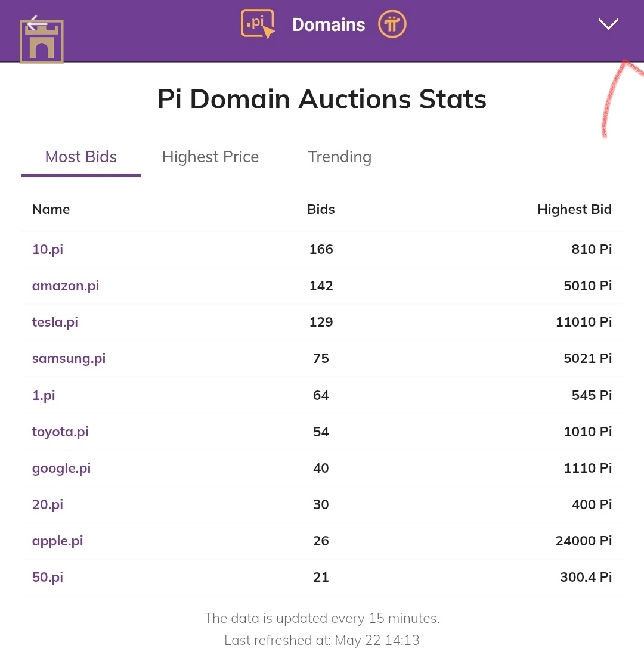
Task: Open the 20.pi domain link
Action: click(48, 504)
